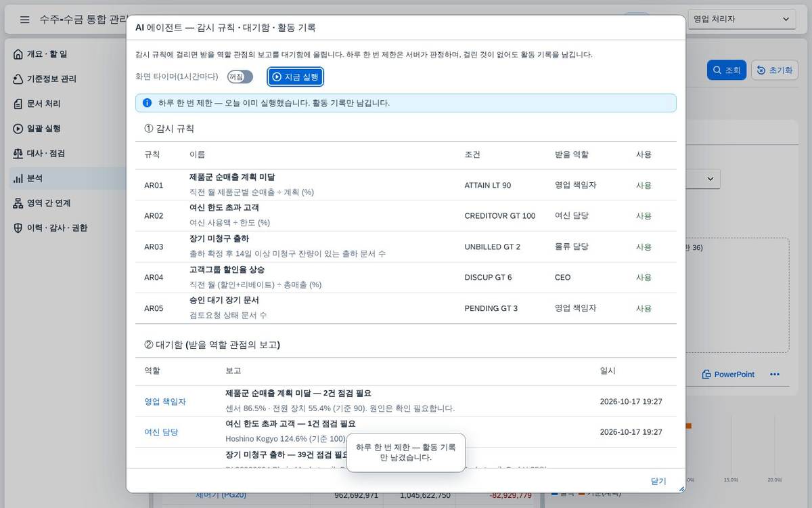Click 여신 한도 초과 고객 rule name
812x508 pixels.
224,207
